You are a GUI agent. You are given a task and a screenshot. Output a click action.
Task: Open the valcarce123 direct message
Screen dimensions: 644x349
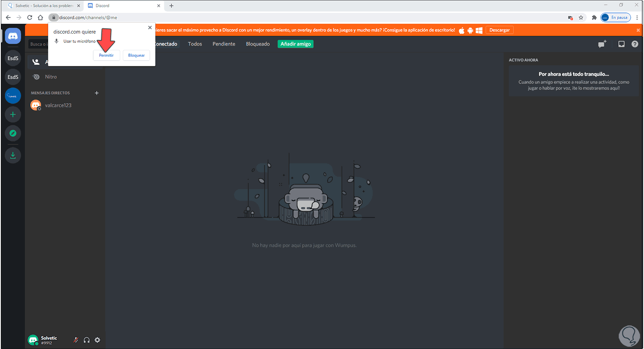[65, 105]
